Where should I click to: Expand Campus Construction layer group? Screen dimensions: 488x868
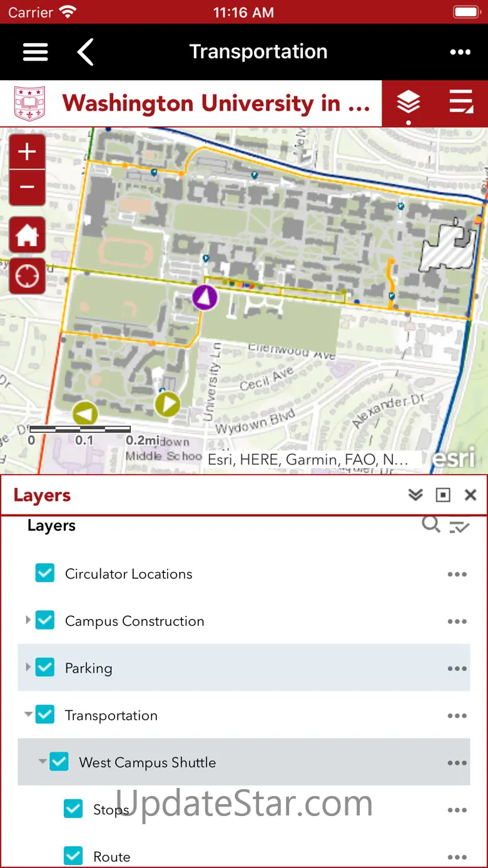pyautogui.click(x=28, y=620)
